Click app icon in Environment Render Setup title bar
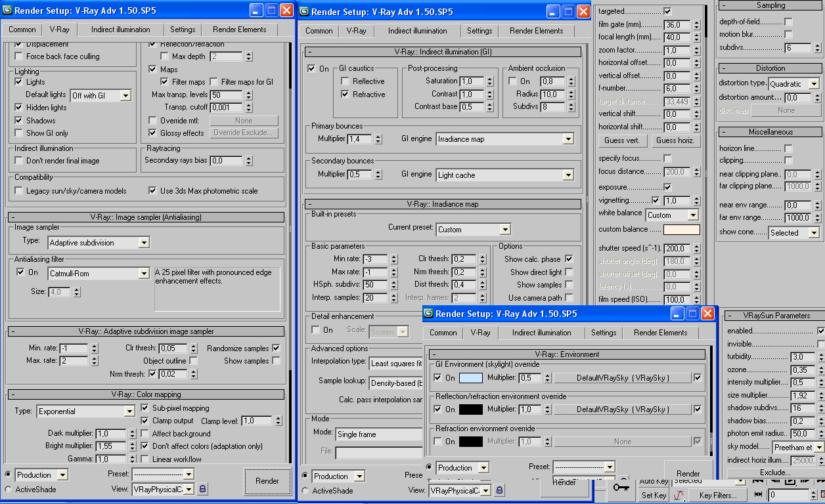 coord(428,314)
